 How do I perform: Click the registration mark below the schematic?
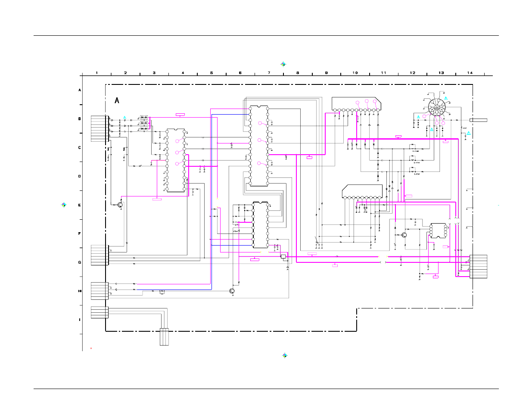point(285,355)
